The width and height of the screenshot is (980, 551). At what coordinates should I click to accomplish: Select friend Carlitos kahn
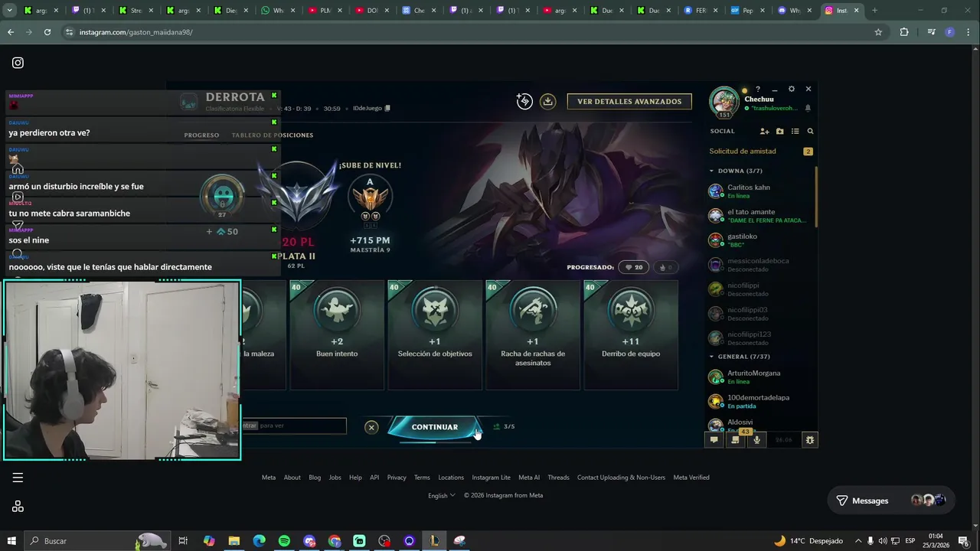760,191
